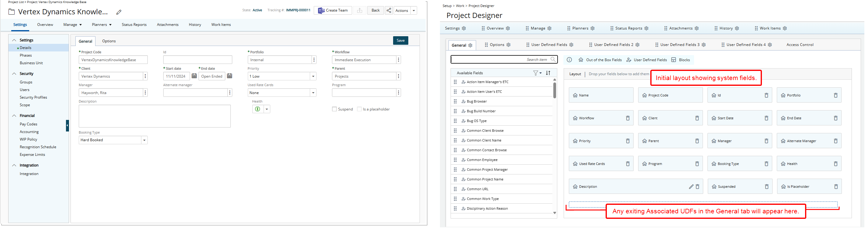Enable the Is a placeholder checkbox
Viewport: 868px width, 231px height.
coord(359,109)
